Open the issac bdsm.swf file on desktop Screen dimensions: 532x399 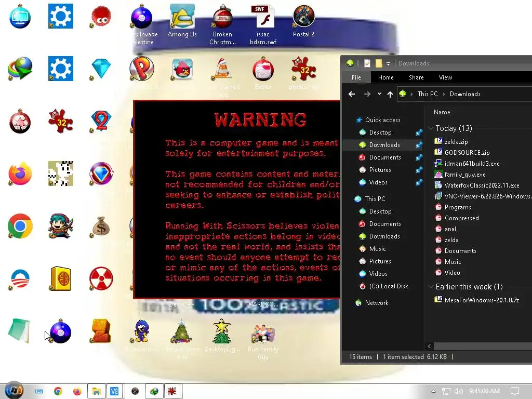pos(263,24)
